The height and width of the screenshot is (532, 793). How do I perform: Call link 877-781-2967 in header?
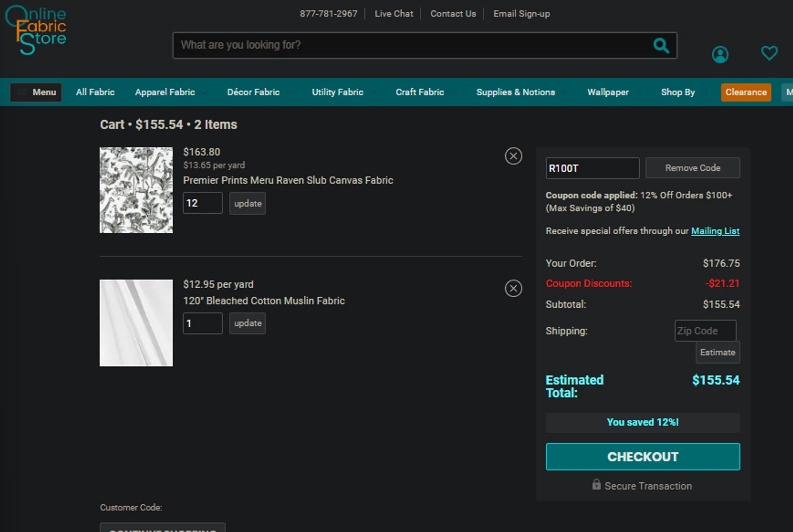(x=328, y=14)
